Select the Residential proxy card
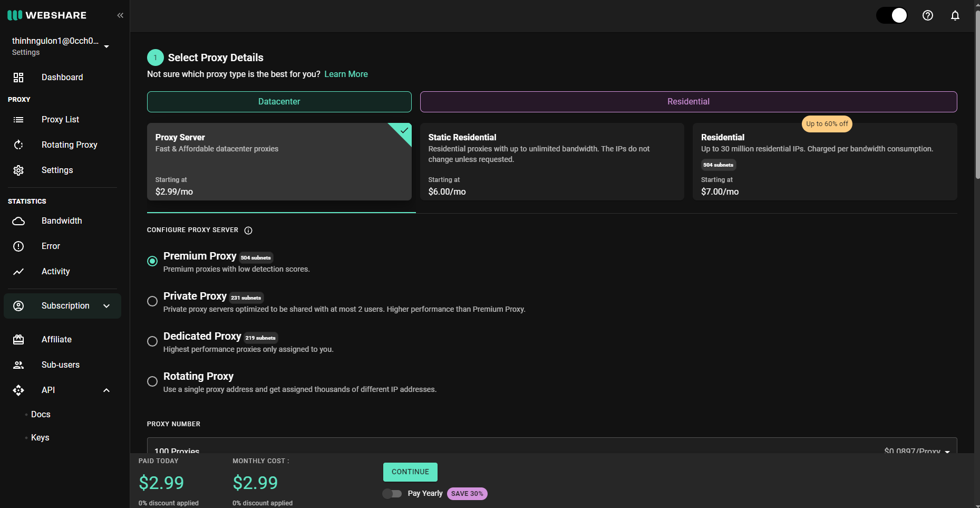Image resolution: width=980 pixels, height=508 pixels. (x=824, y=162)
